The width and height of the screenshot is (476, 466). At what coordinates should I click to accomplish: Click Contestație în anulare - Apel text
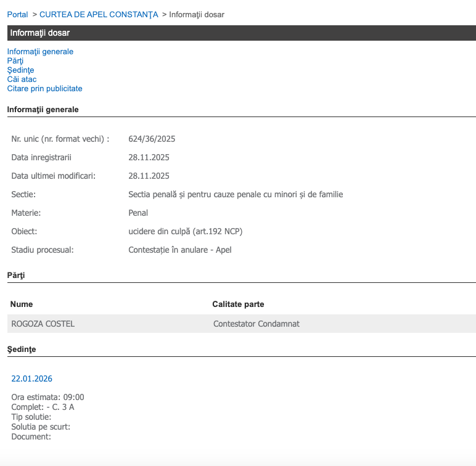(179, 250)
